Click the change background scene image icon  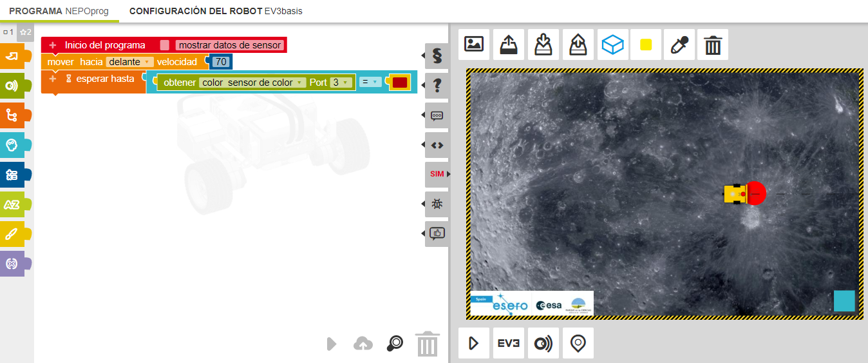click(x=474, y=44)
